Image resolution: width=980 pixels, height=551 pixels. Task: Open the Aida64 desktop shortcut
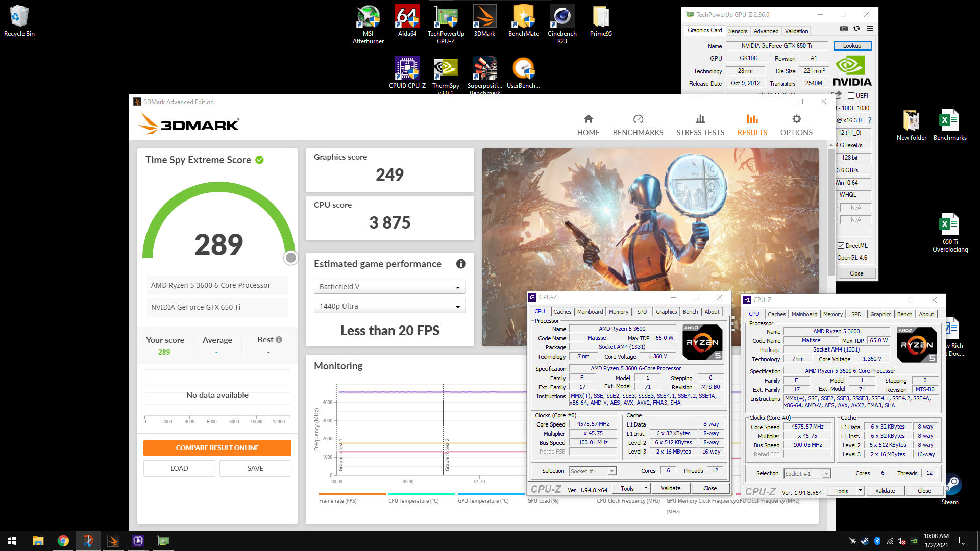(x=407, y=21)
